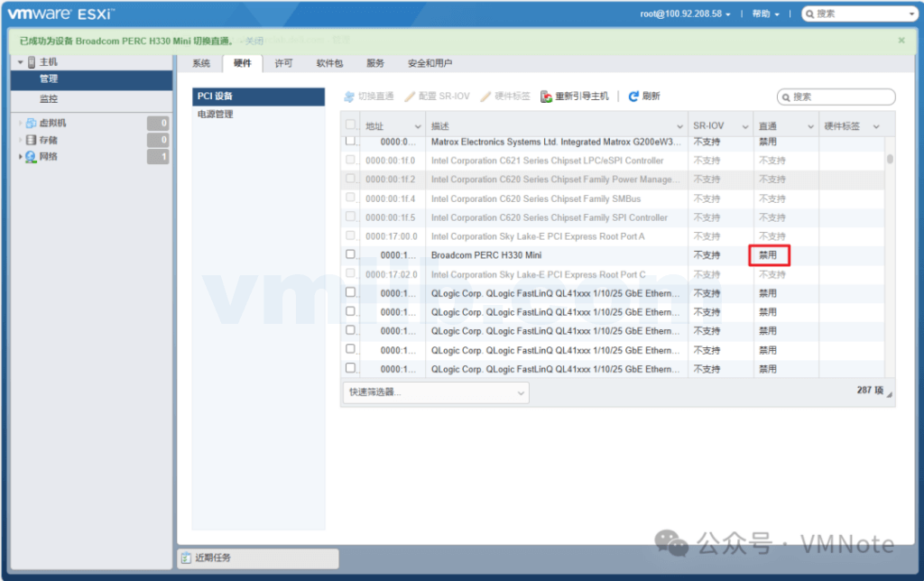Click the Host server icon in navigator
Screen dimensions: 924x581
click(x=32, y=62)
